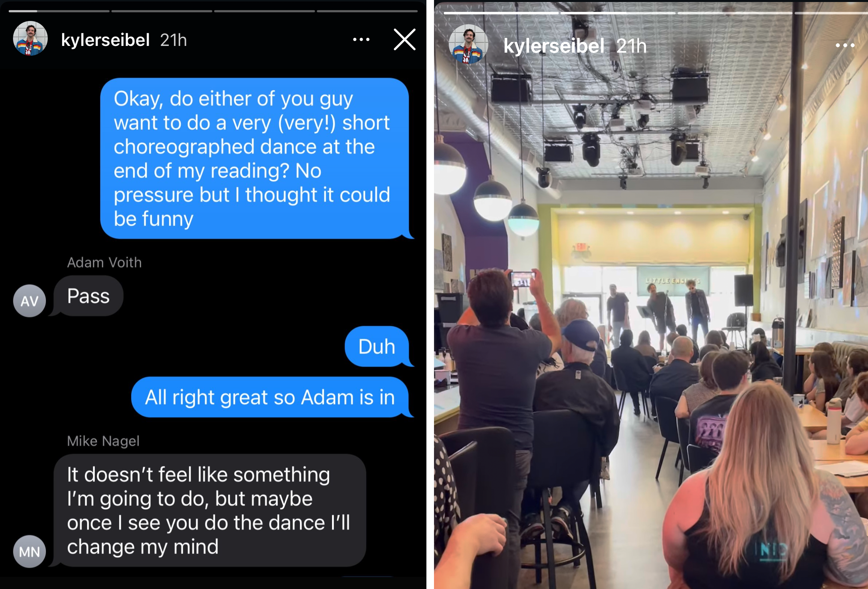Tap the 'Duh' message bubble
Screen dimensions: 868x589
tap(377, 346)
